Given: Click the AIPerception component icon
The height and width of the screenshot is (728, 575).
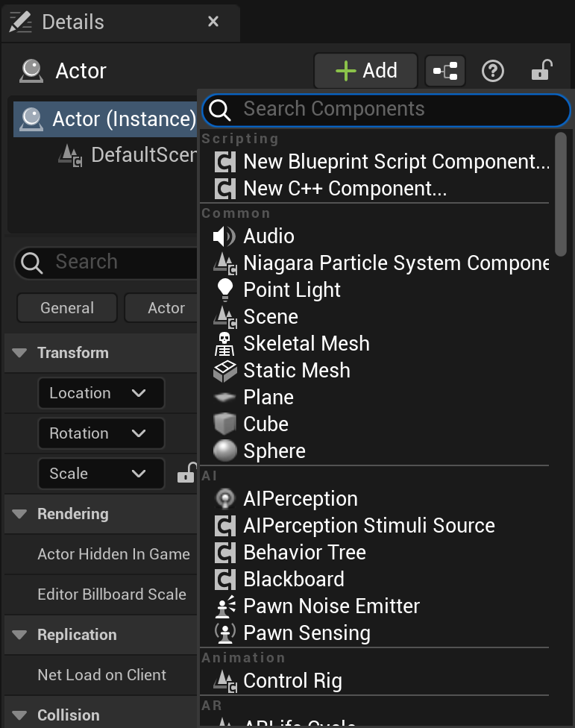Looking at the screenshot, I should 224,499.
